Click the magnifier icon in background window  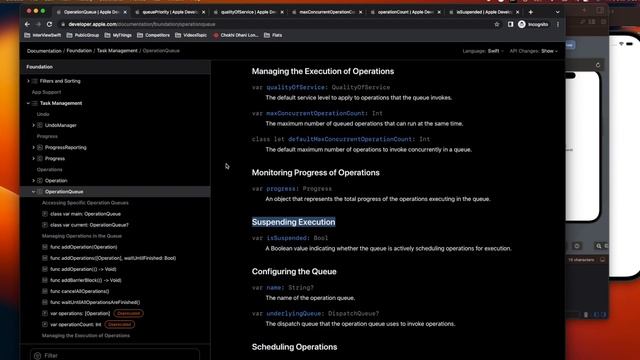598,246
